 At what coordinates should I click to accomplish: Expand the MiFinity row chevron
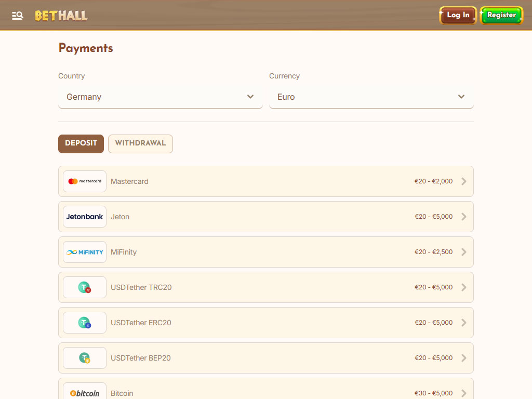pyautogui.click(x=464, y=252)
